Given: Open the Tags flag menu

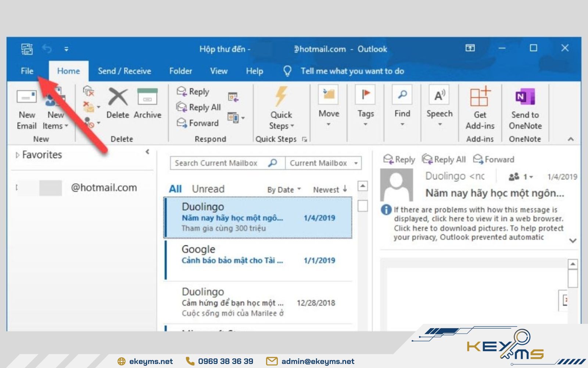Looking at the screenshot, I should pos(366,107).
